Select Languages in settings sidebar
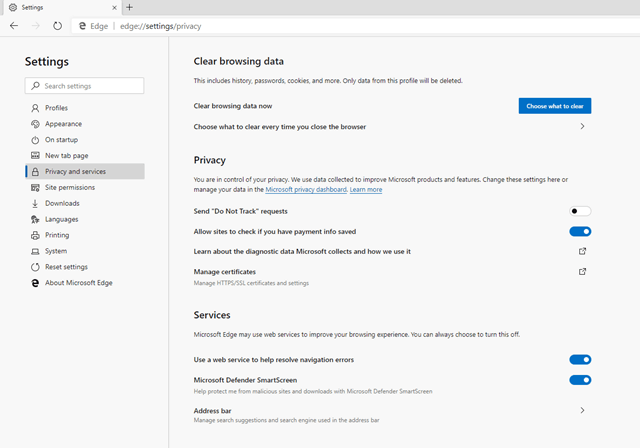Screen dimensions: 640x448 point(61,219)
